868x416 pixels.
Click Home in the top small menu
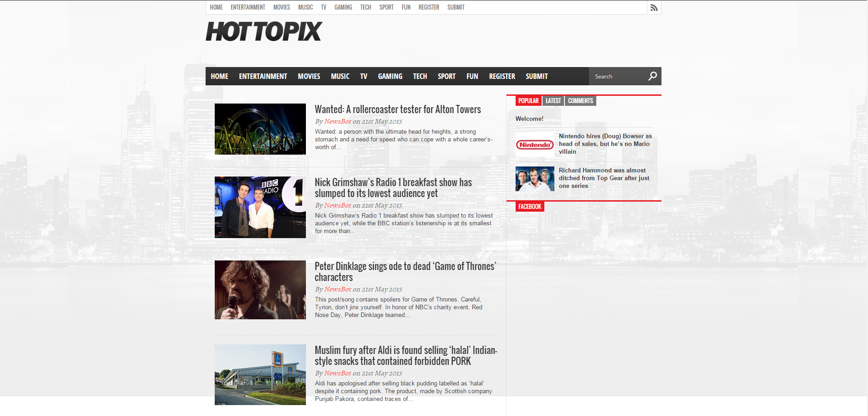pyautogui.click(x=216, y=7)
